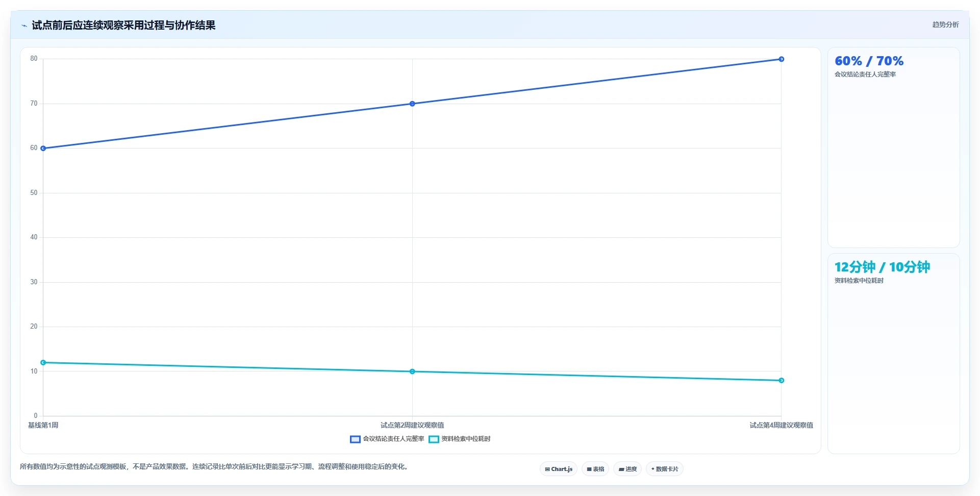
Task: Click the cyan data point at 试点第2周 (10)
Action: [x=412, y=371]
